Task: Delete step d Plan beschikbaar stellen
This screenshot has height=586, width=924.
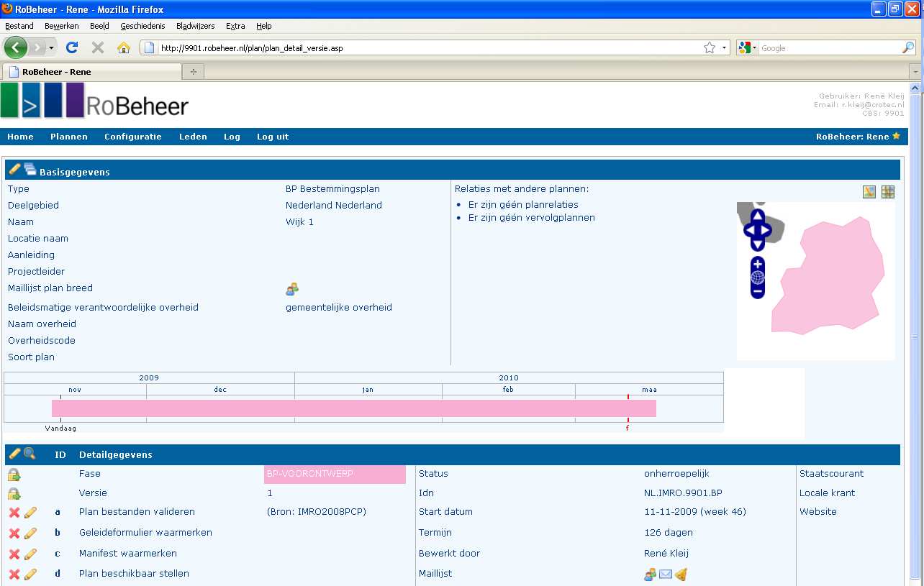Action: [x=14, y=574]
